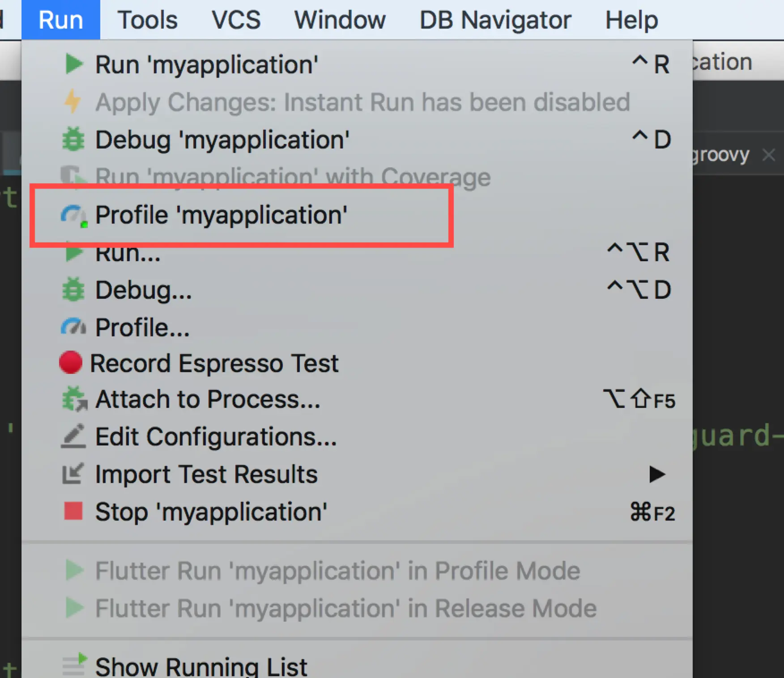
Task: Open the Help menu
Action: pyautogui.click(x=631, y=20)
